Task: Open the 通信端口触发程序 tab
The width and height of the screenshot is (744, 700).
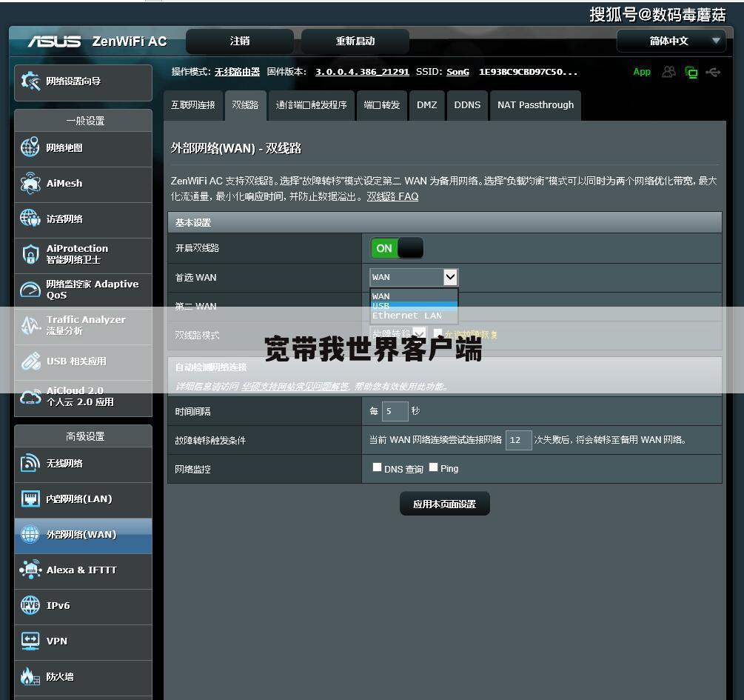Action: pos(311,105)
